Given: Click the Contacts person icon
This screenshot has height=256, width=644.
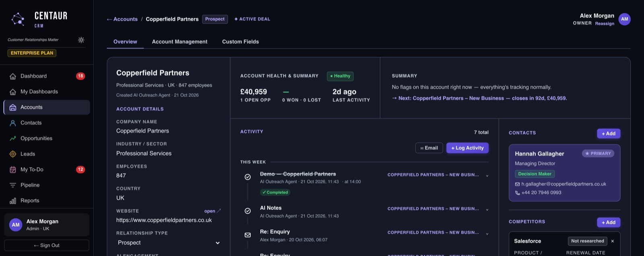Looking at the screenshot, I should (x=13, y=123).
